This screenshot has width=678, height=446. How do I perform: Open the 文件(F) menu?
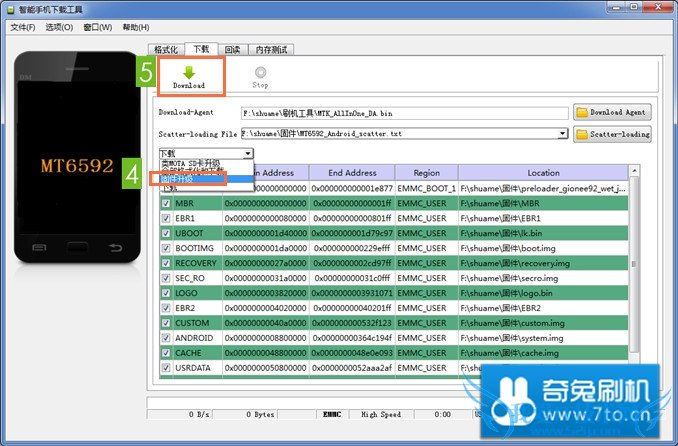[22, 27]
